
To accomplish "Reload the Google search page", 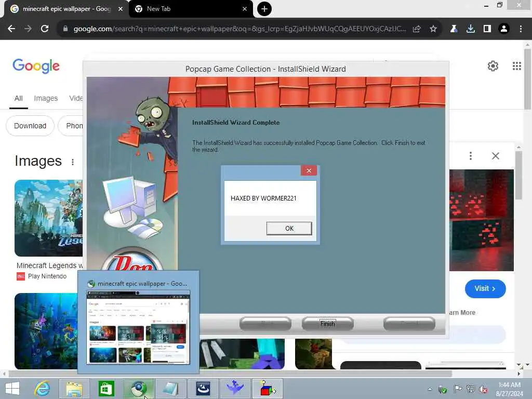I will (45, 29).
